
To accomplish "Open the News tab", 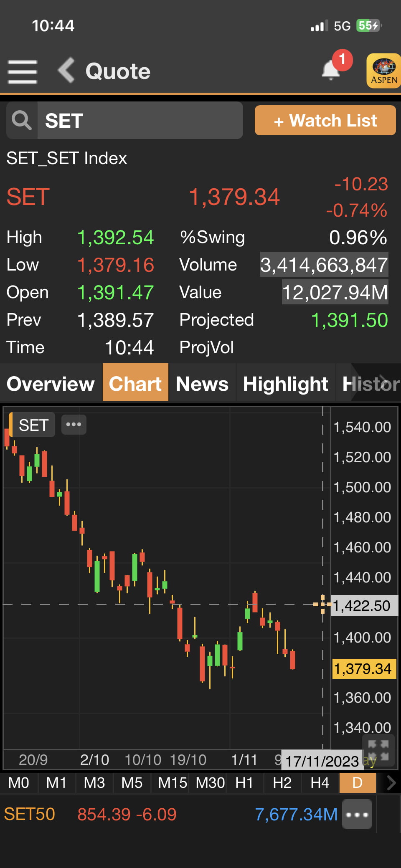I will (202, 383).
